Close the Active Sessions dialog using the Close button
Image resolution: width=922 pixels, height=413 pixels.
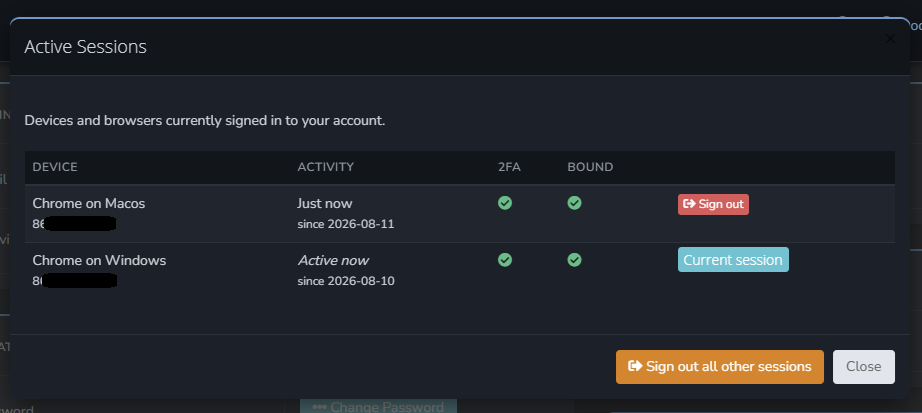click(864, 367)
